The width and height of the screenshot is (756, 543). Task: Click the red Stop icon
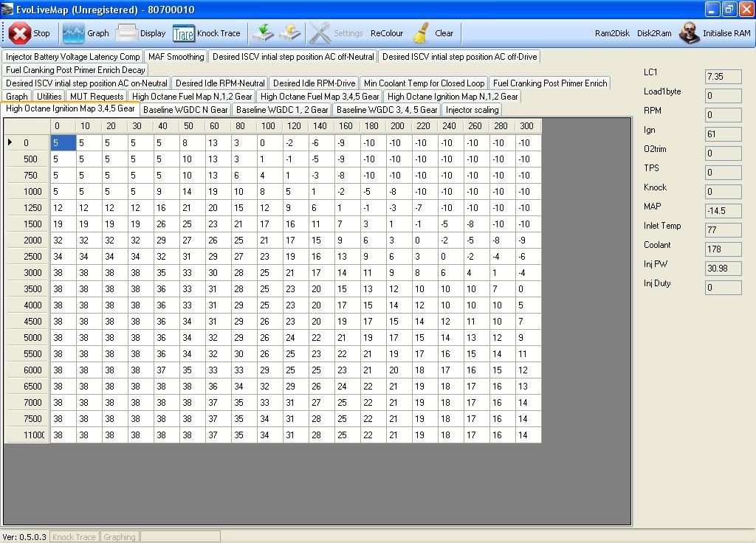20,33
